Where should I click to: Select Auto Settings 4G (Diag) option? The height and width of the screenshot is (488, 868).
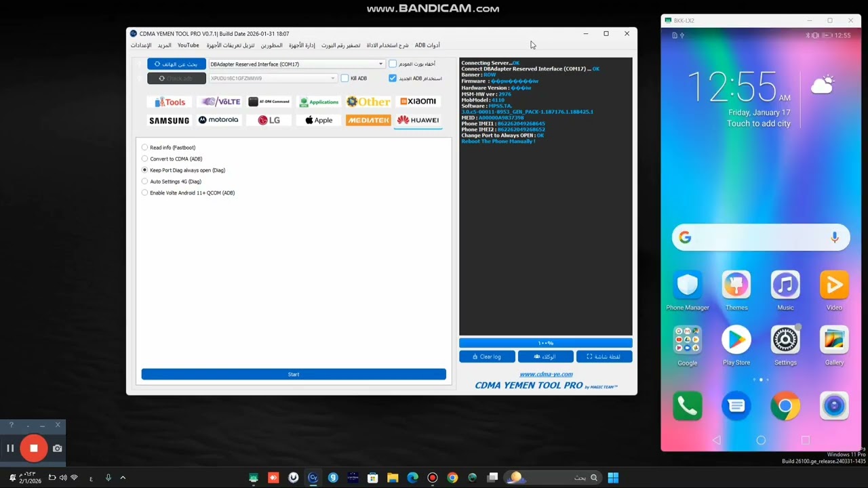tap(172, 182)
